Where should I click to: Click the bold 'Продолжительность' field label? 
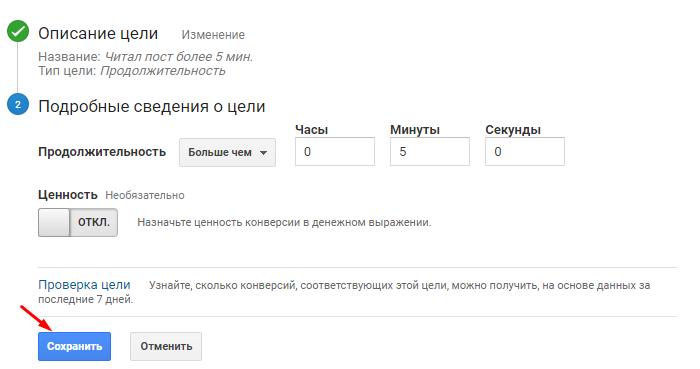pyautogui.click(x=102, y=152)
